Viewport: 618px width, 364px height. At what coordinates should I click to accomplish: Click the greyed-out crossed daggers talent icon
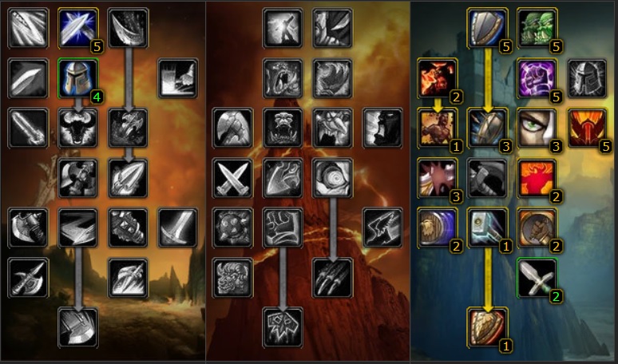coord(232,178)
